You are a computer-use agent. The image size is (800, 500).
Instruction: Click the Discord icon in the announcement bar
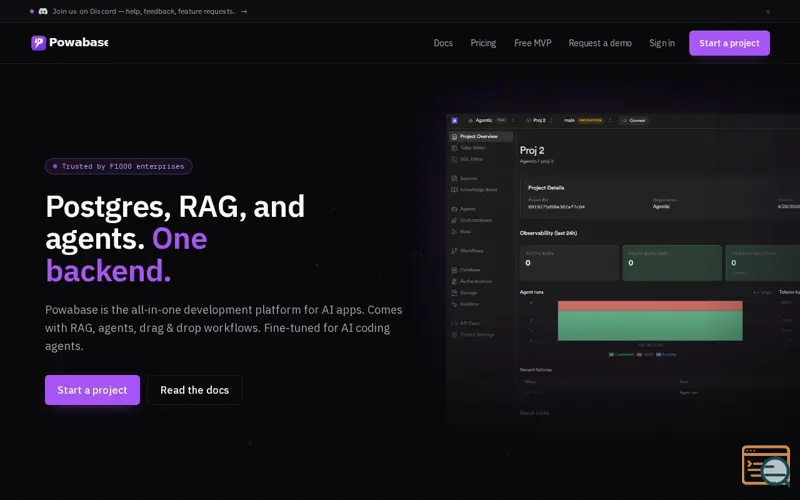click(x=43, y=11)
